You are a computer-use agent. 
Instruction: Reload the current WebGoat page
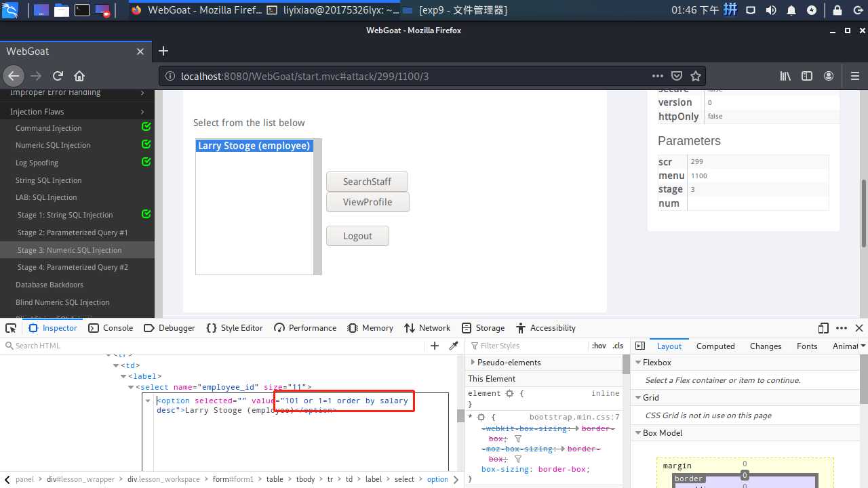58,76
